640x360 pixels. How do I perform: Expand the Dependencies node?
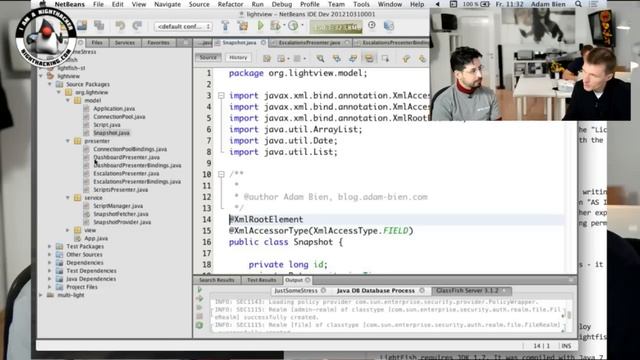(50, 262)
